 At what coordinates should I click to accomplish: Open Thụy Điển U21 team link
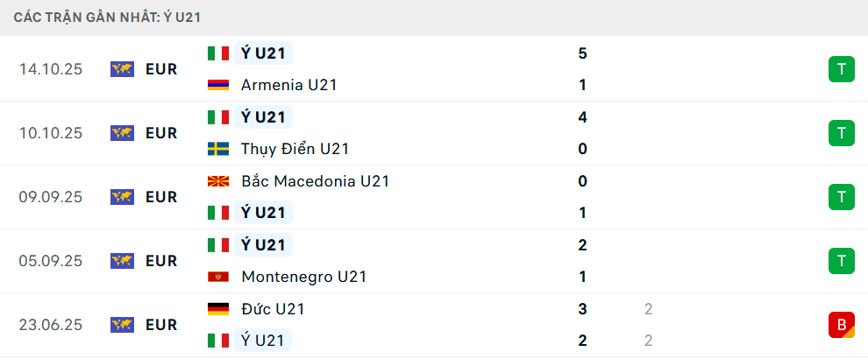pyautogui.click(x=295, y=149)
